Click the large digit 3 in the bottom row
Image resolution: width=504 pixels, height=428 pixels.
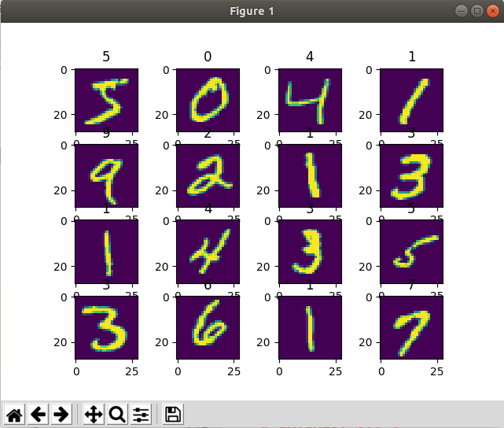pyautogui.click(x=106, y=327)
